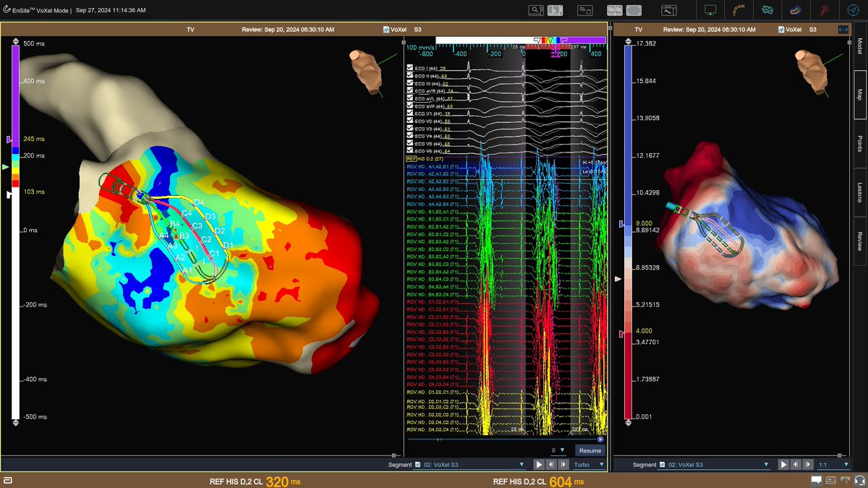
Task: Click the rainbow color bar above waveform ruler
Action: (520, 40)
